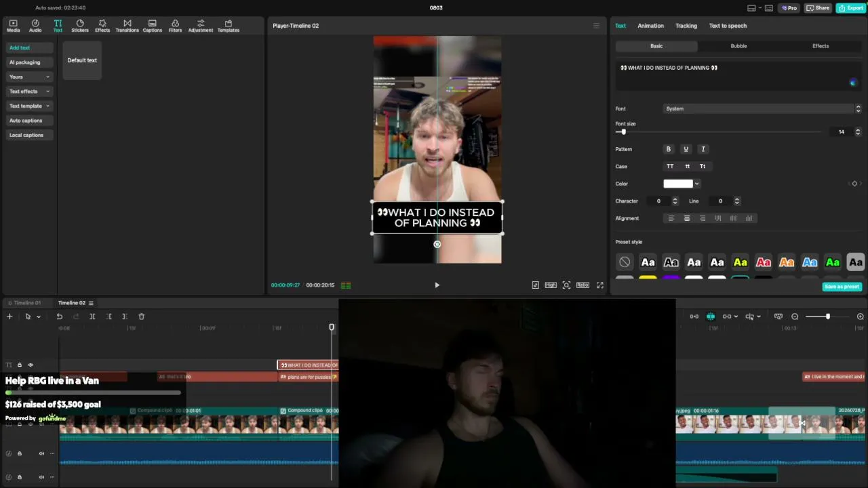The height and width of the screenshot is (488, 868).
Task: Toggle underline text pattern
Action: (686, 149)
